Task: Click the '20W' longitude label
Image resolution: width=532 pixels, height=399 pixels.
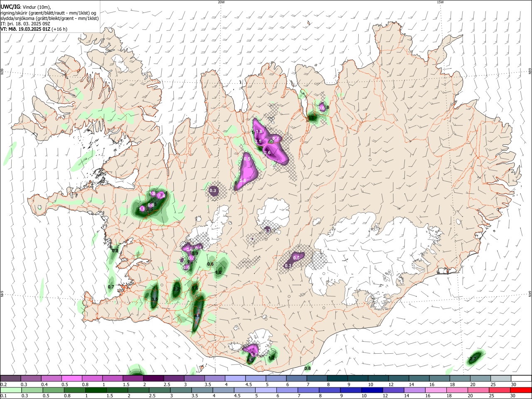Action: [x=221, y=2]
